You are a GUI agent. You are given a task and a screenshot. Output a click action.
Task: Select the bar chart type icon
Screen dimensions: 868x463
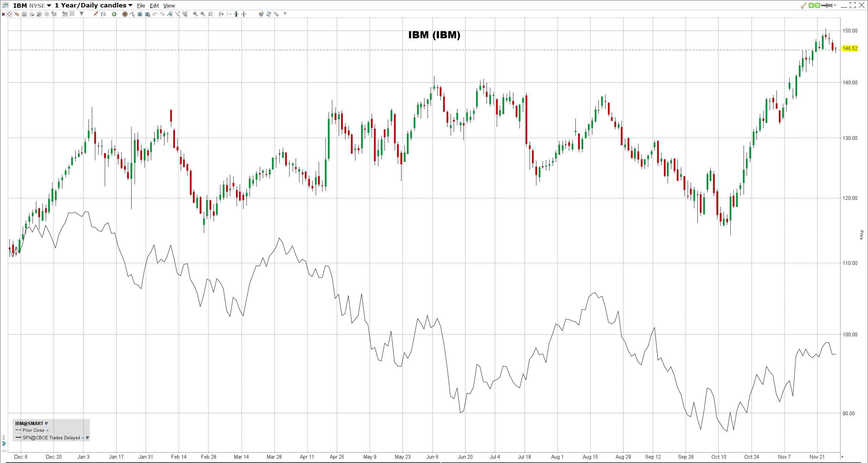click(x=103, y=14)
